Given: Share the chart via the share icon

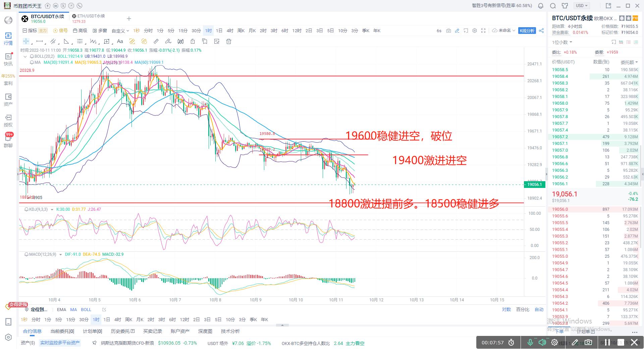Looking at the screenshot, I should tap(541, 30).
